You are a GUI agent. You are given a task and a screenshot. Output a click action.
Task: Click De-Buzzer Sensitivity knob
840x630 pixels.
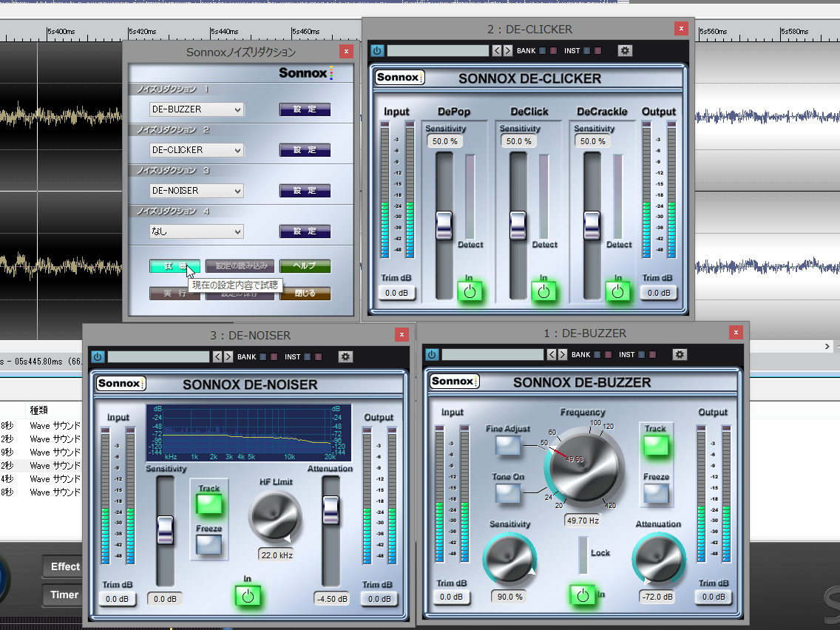[509, 559]
